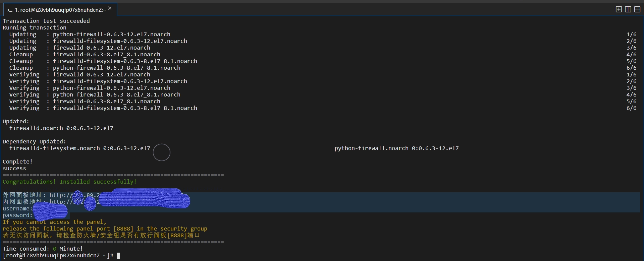
Task: Click the 'username:' label
Action: (x=18, y=208)
